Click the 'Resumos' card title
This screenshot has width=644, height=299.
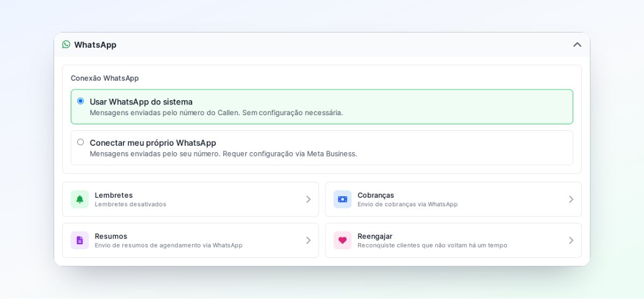(111, 236)
